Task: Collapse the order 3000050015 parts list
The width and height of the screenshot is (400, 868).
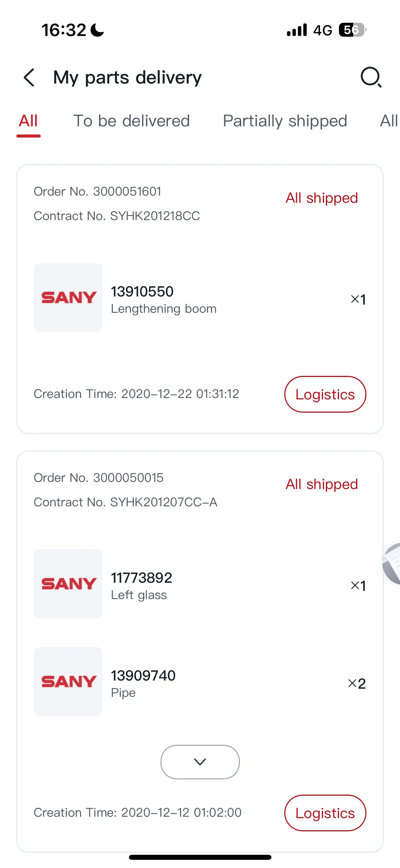Action: pyautogui.click(x=200, y=762)
